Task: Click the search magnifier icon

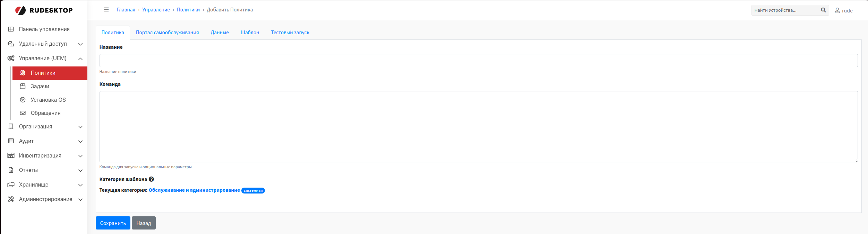Action: [x=823, y=10]
